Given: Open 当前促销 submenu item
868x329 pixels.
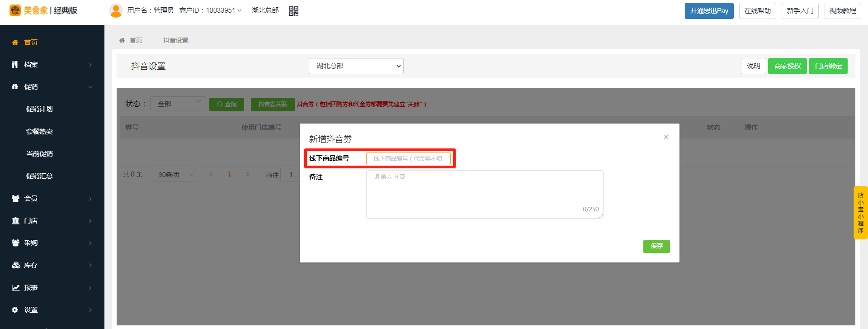Looking at the screenshot, I should (x=39, y=154).
